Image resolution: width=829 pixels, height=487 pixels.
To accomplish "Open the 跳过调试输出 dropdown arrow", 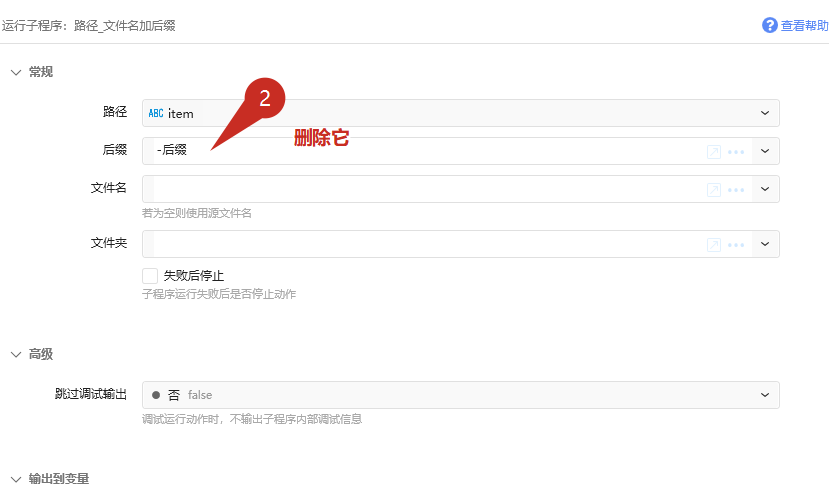I will click(764, 395).
